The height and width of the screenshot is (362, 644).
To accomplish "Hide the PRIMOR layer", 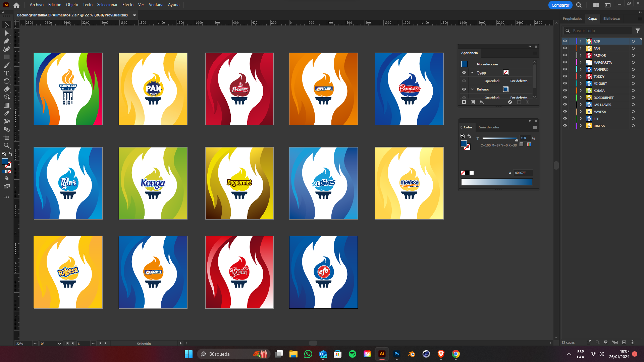I will point(565,55).
